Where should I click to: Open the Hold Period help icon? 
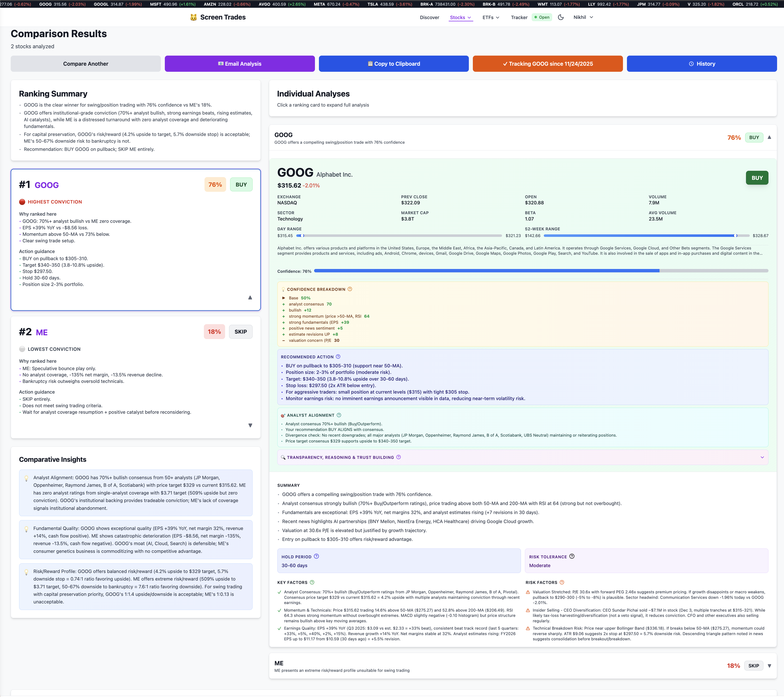tap(316, 556)
